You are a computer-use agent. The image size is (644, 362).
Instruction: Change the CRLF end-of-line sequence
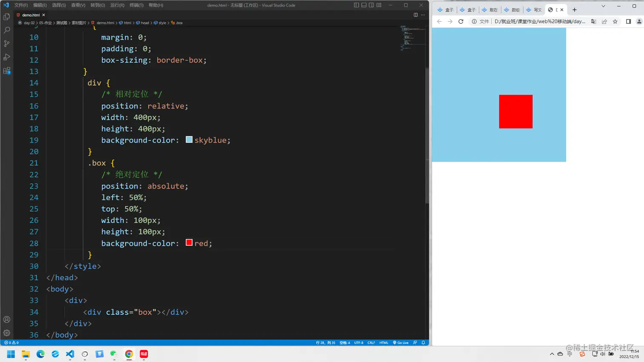371,342
